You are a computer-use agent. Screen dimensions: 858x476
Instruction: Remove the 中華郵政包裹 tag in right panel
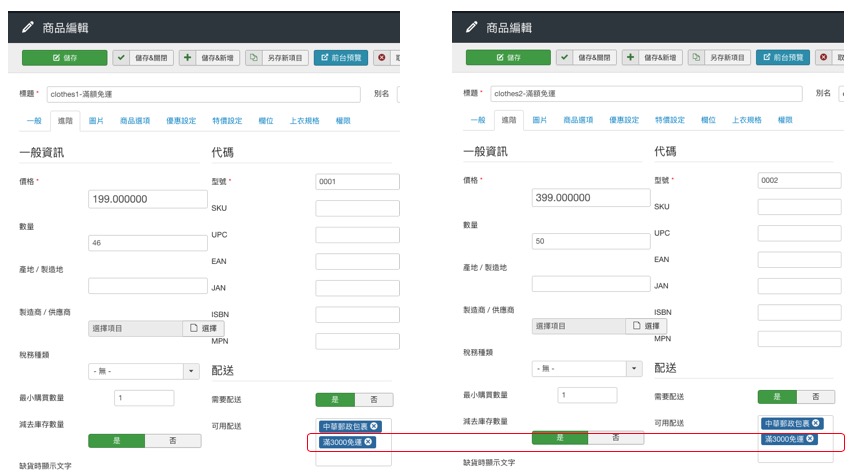point(816,424)
